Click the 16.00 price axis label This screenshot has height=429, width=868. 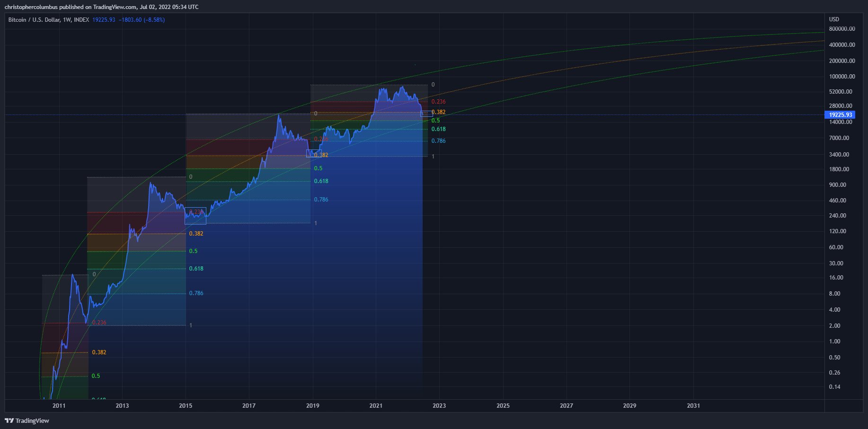836,278
